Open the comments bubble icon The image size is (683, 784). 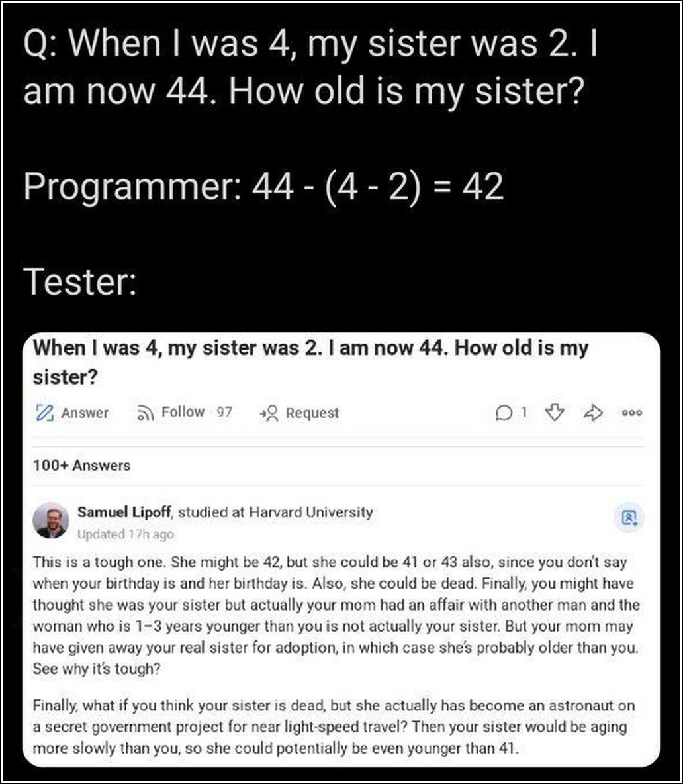click(504, 413)
